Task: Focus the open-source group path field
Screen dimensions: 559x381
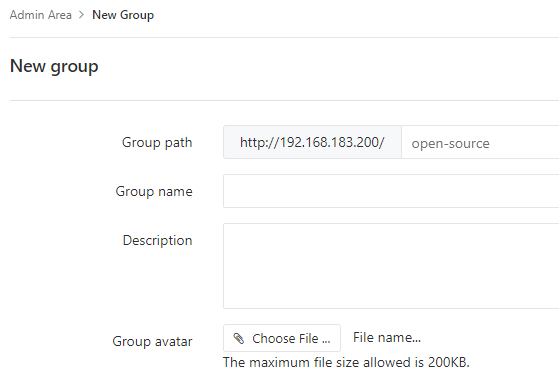Action: [x=480, y=142]
